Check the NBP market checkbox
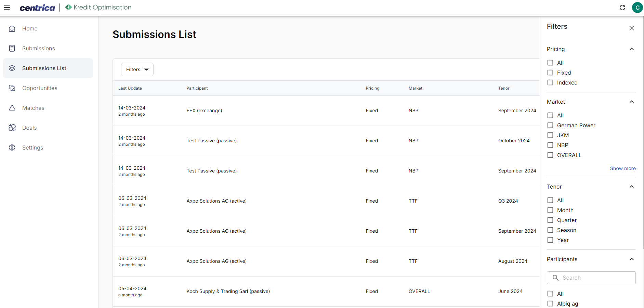Screen dimensions: 644x308 click(550, 145)
